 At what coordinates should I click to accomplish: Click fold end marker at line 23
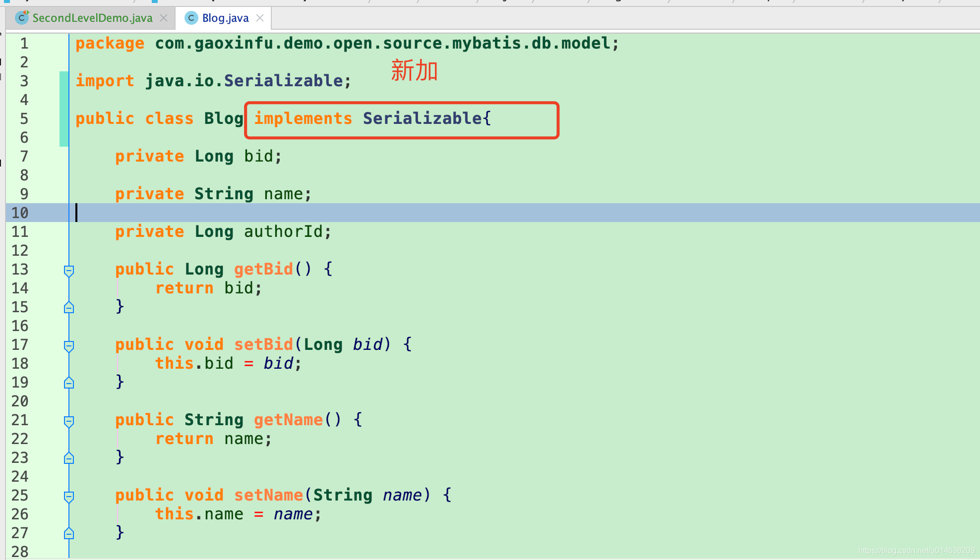pos(69,458)
